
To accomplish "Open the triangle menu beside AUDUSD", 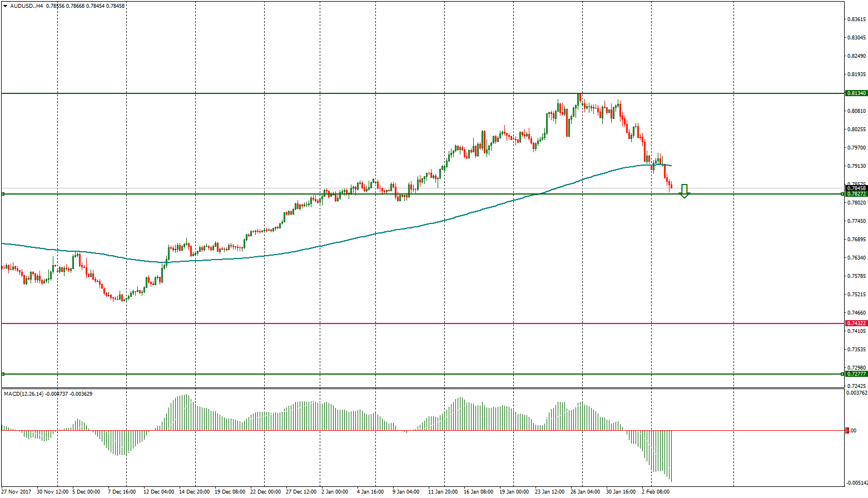I will pyautogui.click(x=5, y=6).
